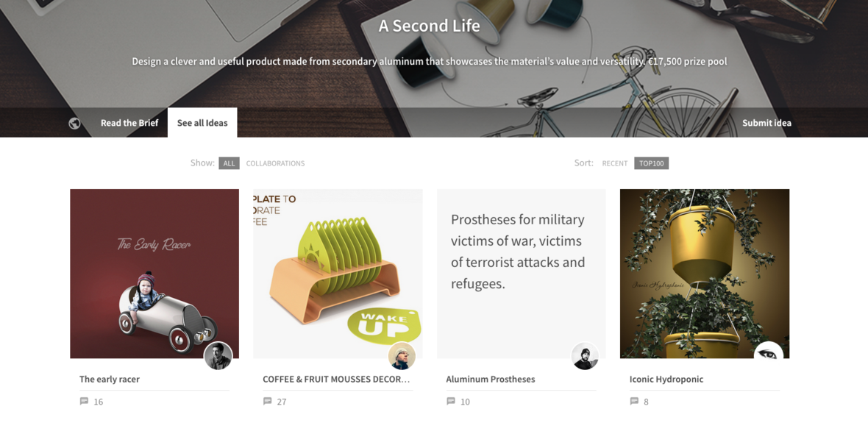868x434 pixels.
Task: Click the Submit idea button
Action: [766, 123]
